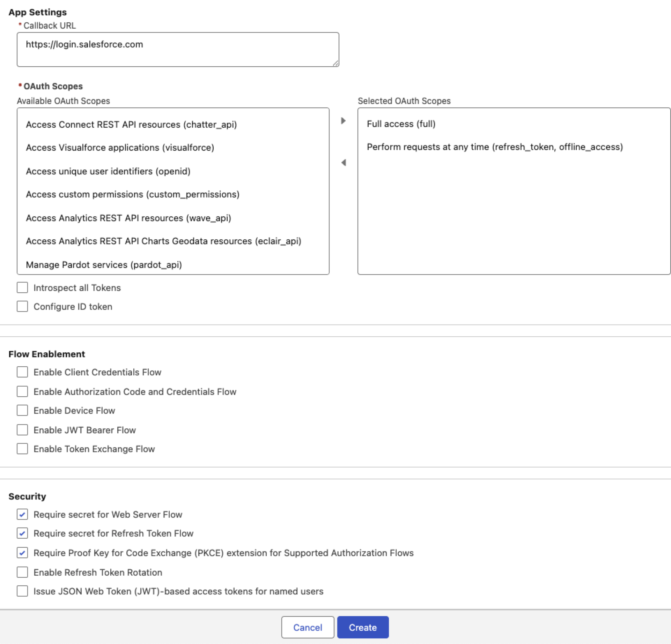Screen dimensions: 671x644
Task: Enable Refresh Token Rotation
Action: [22, 572]
